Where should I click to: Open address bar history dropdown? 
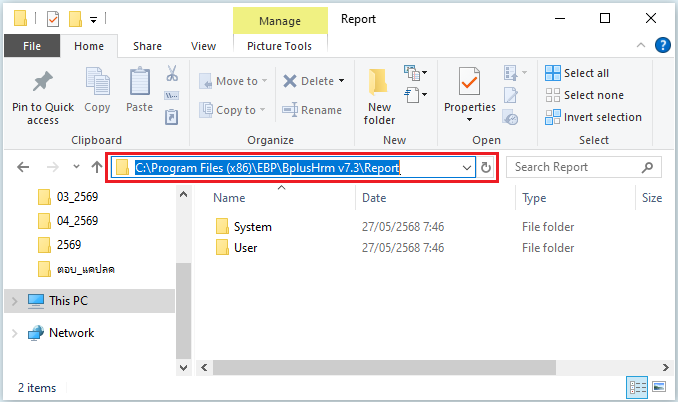coord(467,168)
